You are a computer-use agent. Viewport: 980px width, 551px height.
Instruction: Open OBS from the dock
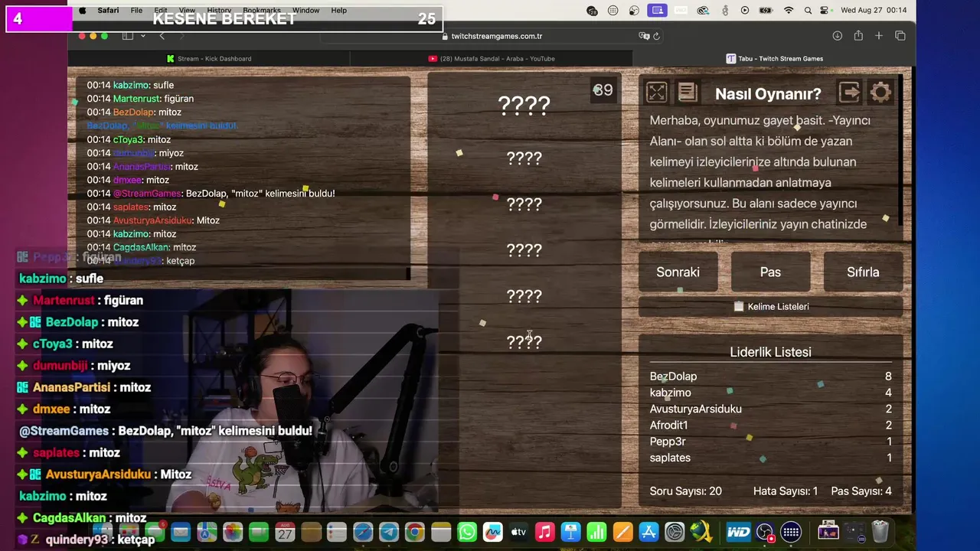(765, 532)
